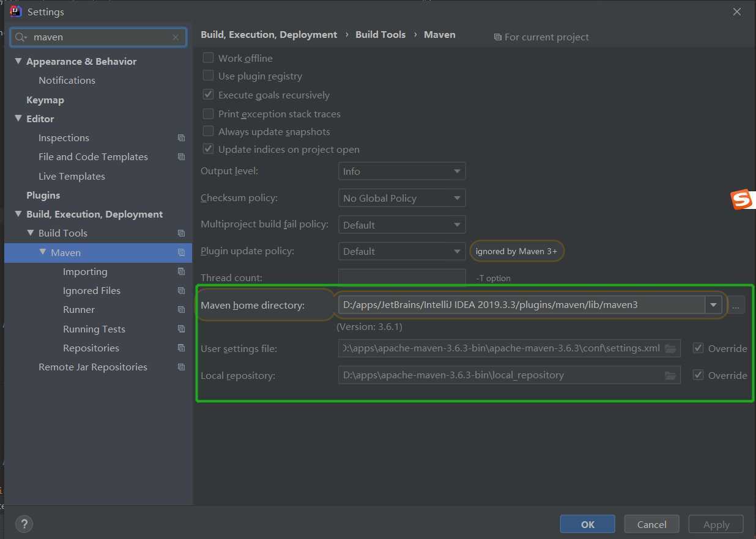Click the For current project icon label
Viewport: 756px width, 539px height.
click(541, 37)
